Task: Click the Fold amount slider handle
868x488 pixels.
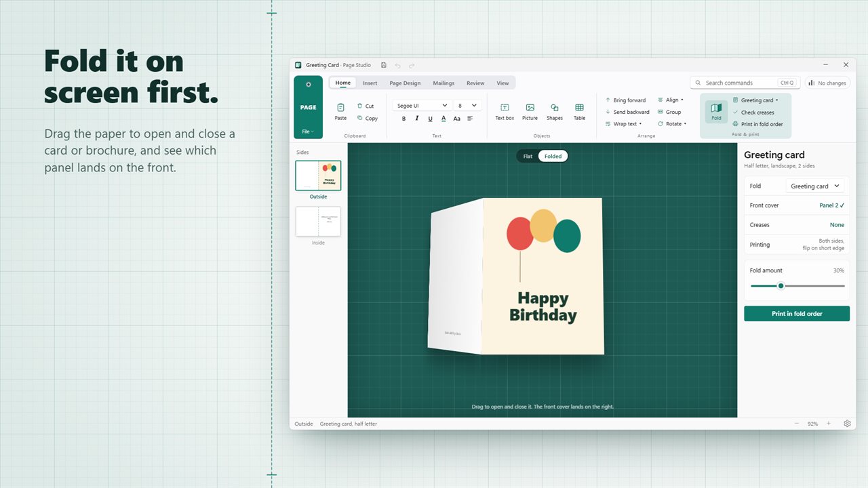Action: (781, 286)
